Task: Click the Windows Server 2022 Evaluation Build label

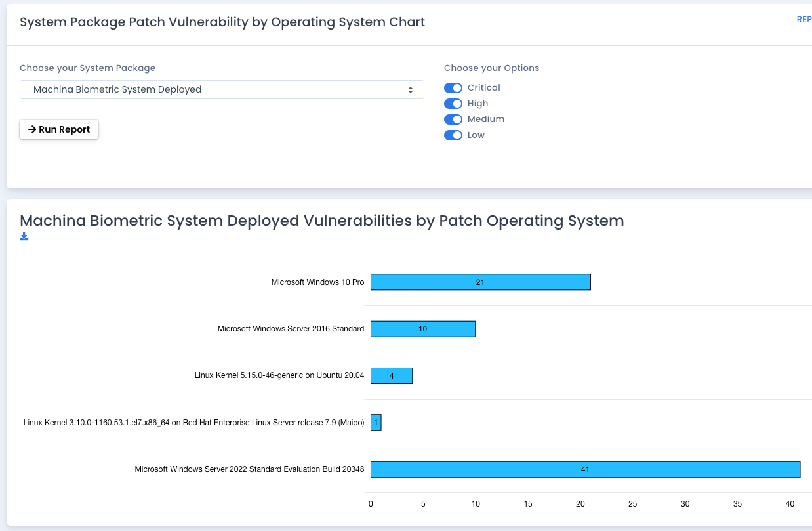Action: tap(250, 469)
